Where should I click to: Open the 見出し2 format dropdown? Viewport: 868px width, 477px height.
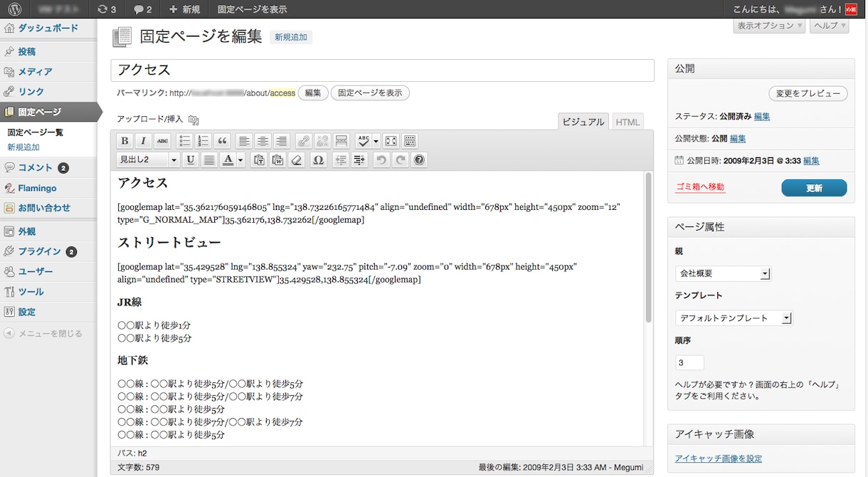pyautogui.click(x=148, y=160)
